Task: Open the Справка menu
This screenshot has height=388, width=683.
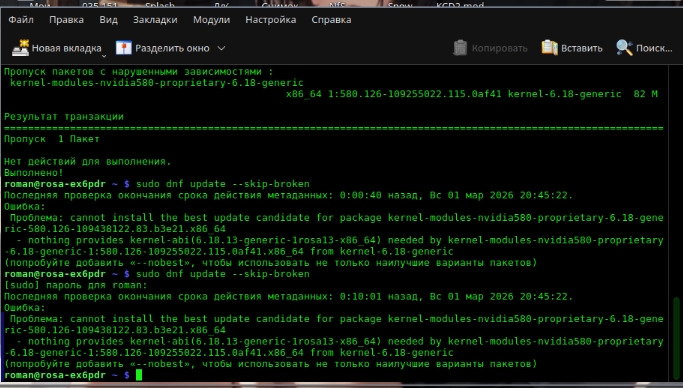Action: [x=331, y=20]
